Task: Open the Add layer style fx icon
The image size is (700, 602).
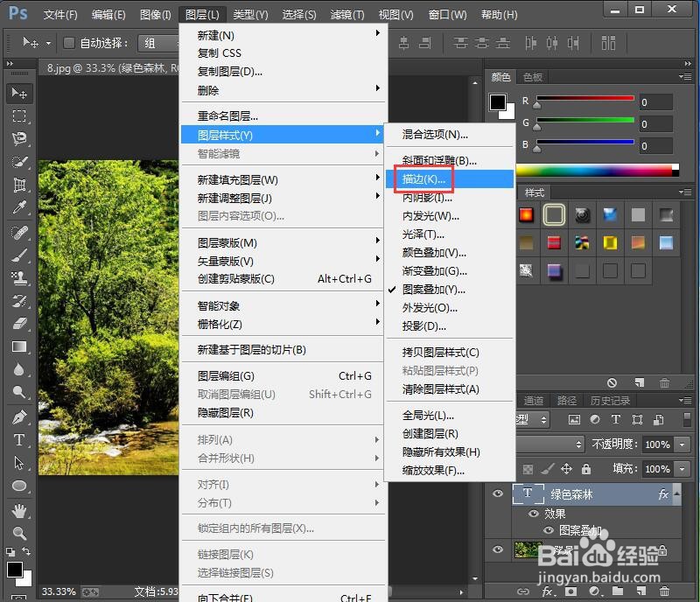Action: click(x=548, y=592)
